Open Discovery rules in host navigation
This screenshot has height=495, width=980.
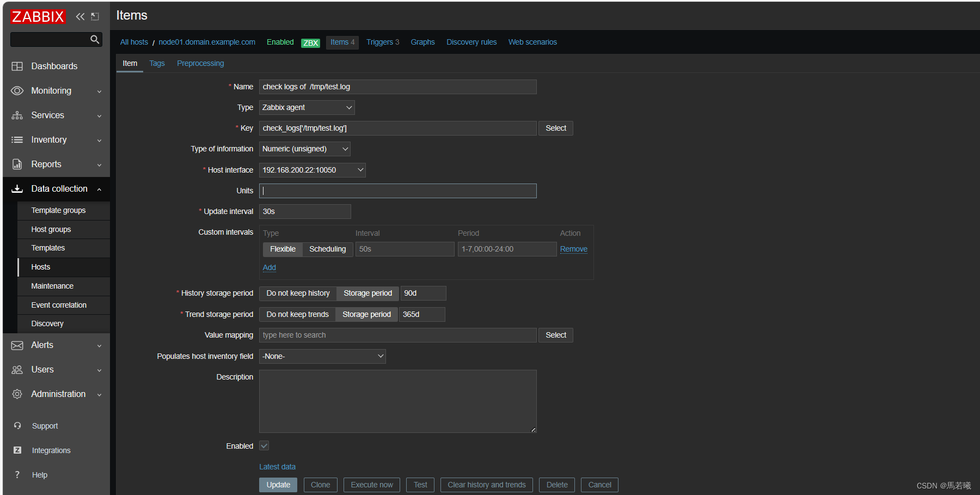[471, 42]
